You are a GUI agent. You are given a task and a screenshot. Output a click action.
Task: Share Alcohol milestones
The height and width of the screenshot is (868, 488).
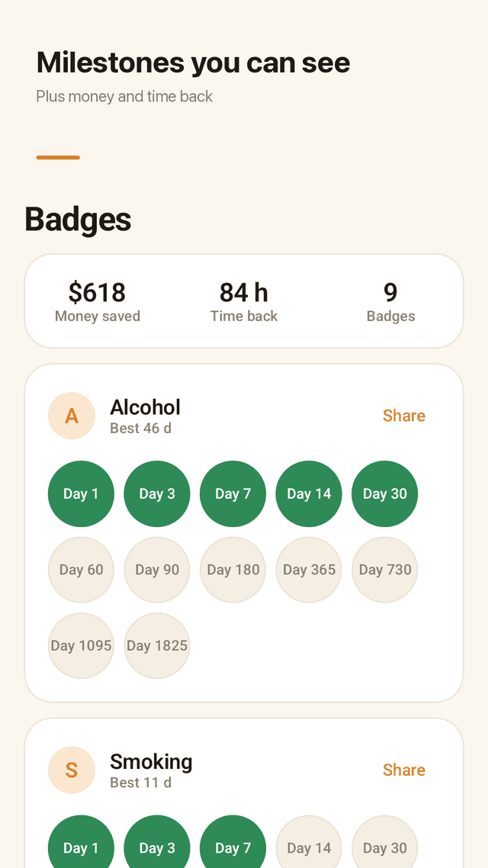[x=404, y=416]
